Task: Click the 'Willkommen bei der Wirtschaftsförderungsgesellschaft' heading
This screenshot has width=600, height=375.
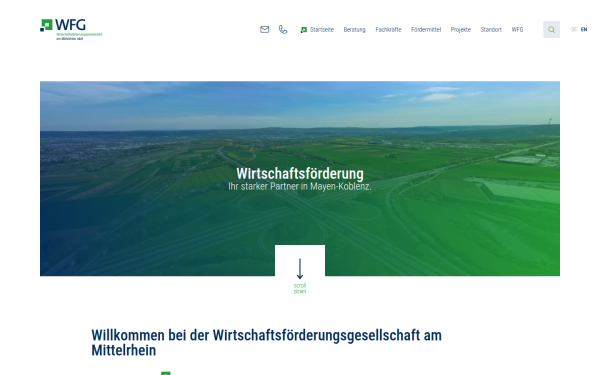Action: (266, 342)
